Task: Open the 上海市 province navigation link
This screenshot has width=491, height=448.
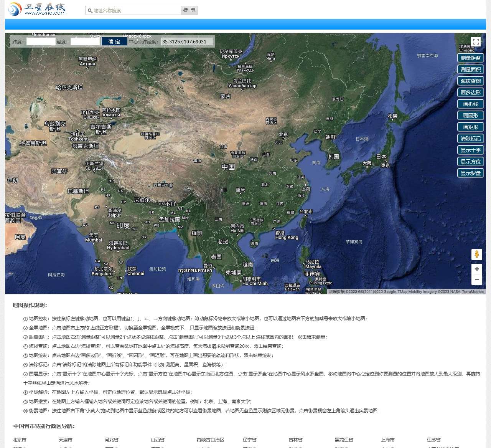Action: click(387, 440)
